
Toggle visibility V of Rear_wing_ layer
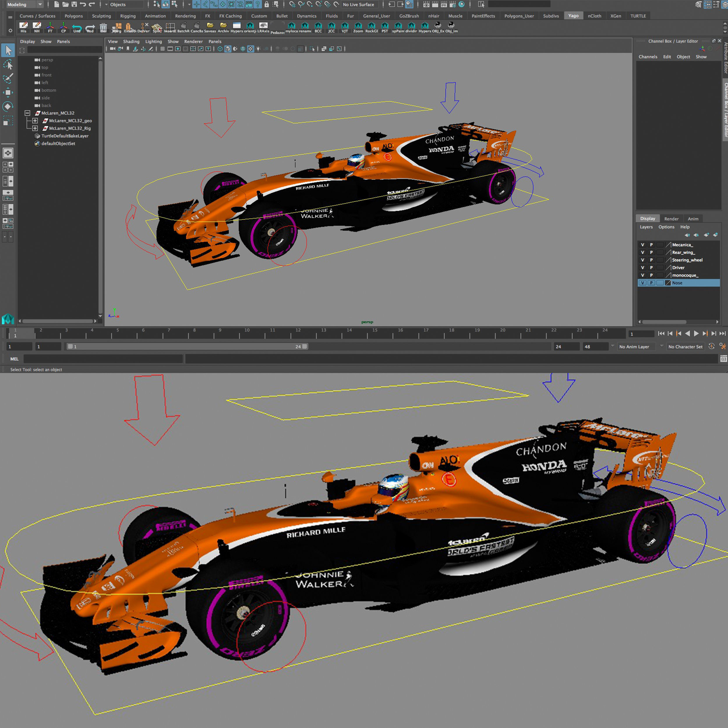click(x=642, y=252)
